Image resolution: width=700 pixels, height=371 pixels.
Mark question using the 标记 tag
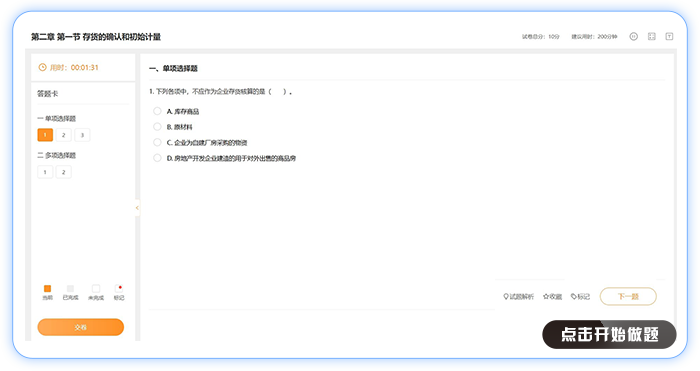[x=580, y=296]
